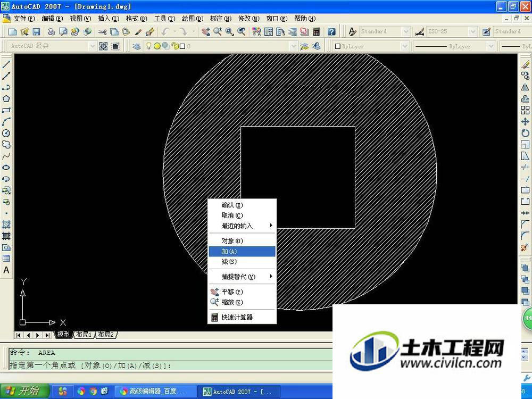Select the Move modify tool
Image resolution: width=532 pixels, height=399 pixels.
525,121
